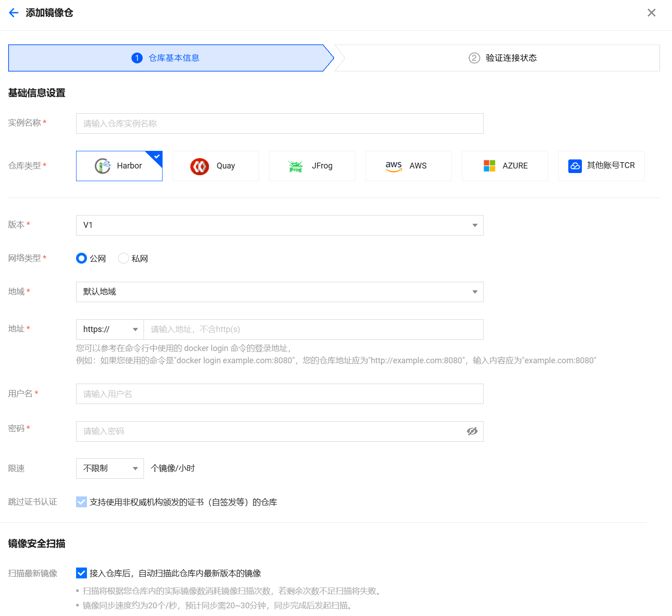The width and height of the screenshot is (672, 616).
Task: Toggle 扫描最新镜像 auto-scan checkbox
Action: 82,573
